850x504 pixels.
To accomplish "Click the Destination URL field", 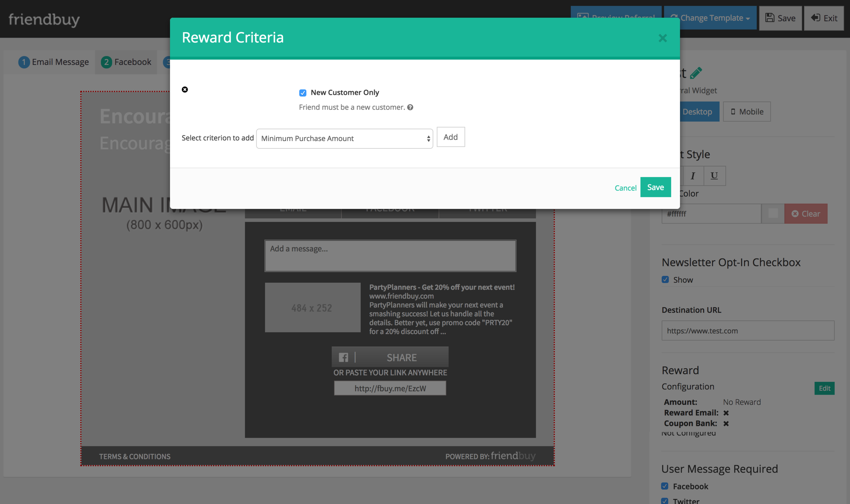I will coord(748,331).
